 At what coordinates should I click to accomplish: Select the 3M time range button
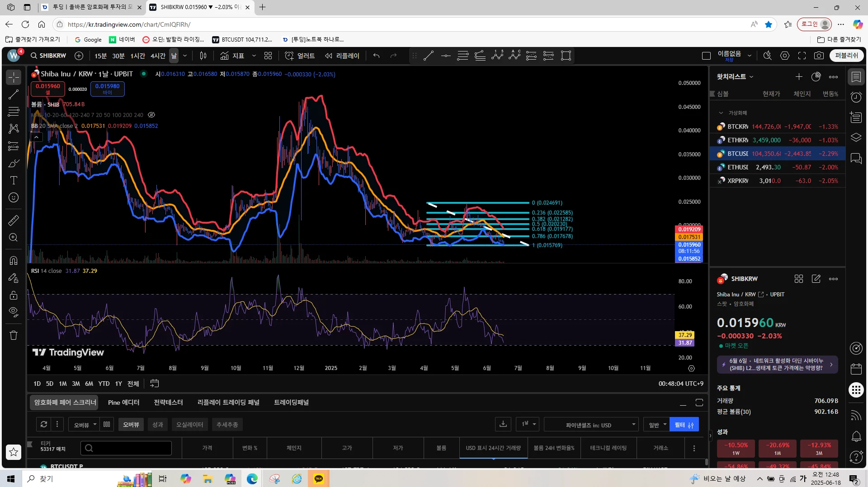click(76, 384)
